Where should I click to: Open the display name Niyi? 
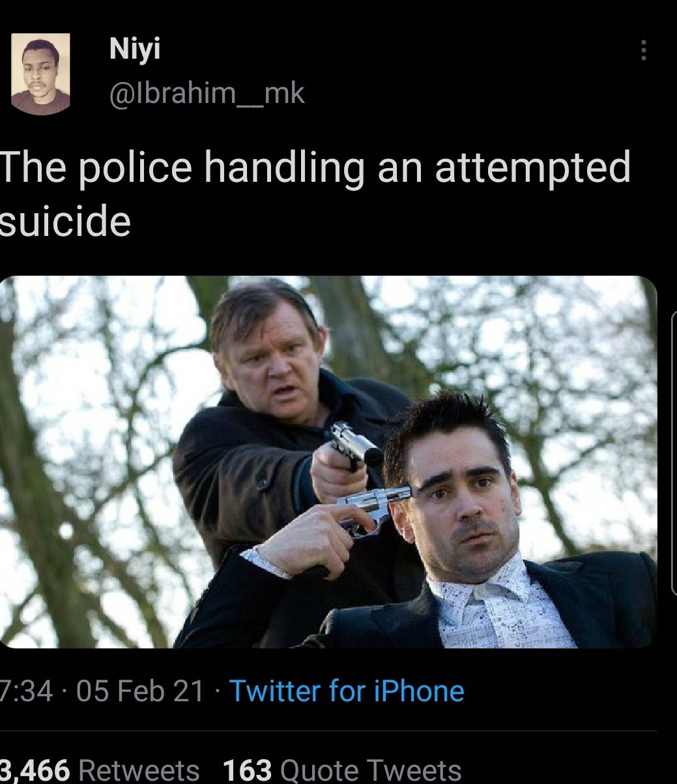[x=135, y=49]
